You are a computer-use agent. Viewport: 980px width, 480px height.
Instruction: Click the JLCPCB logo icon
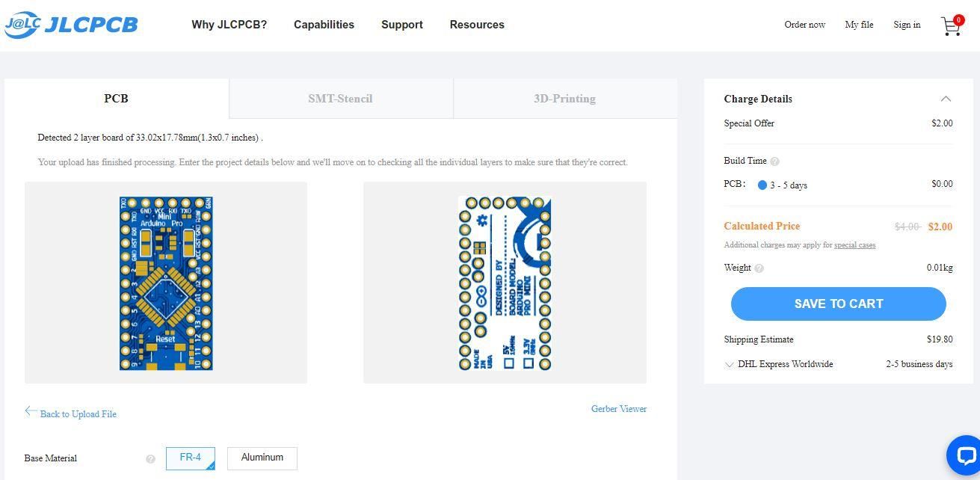pos(22,25)
